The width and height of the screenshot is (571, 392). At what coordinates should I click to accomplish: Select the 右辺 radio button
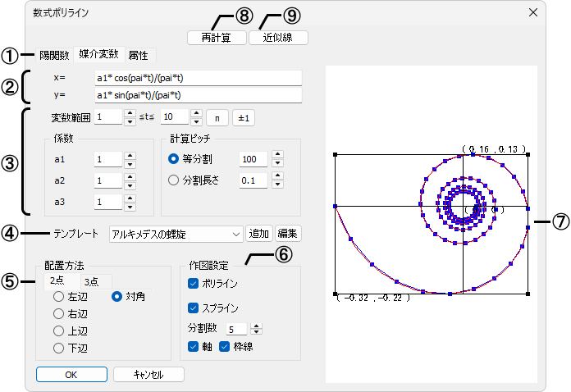coord(58,314)
